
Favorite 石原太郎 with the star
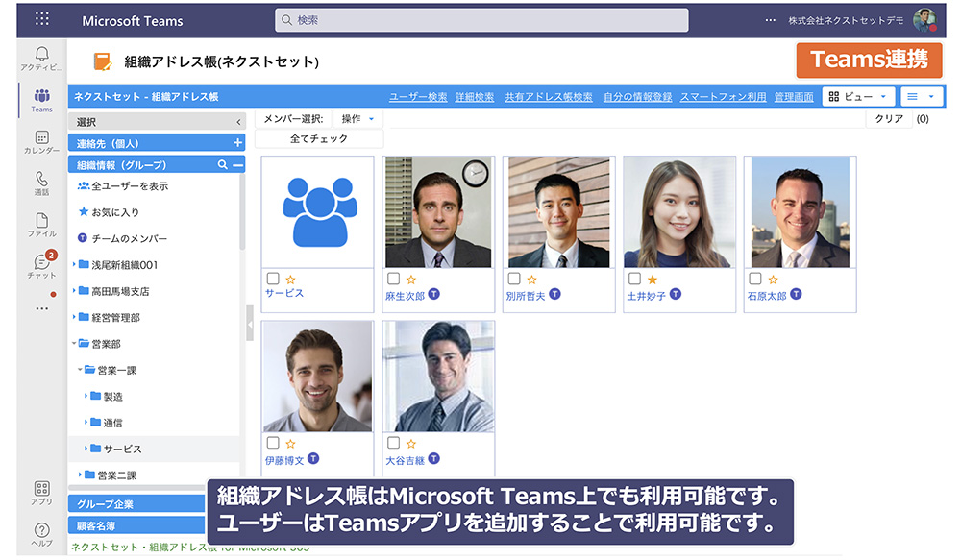[773, 280]
